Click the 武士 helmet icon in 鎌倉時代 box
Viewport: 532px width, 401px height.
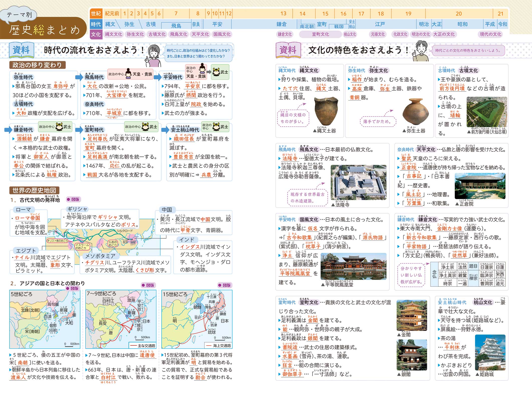point(59,127)
